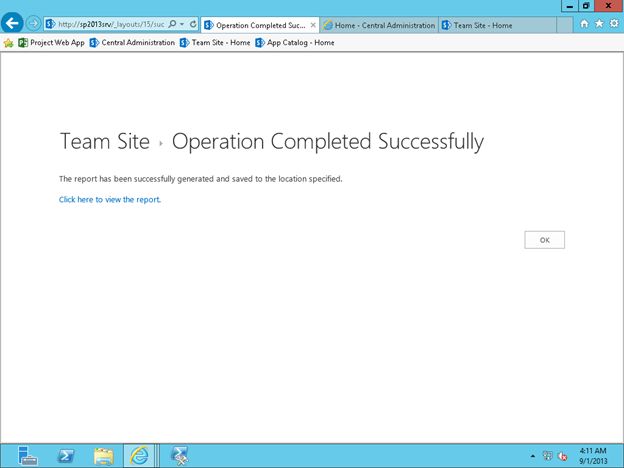Select the Operation Completed Successfully tab
The height and width of the screenshot is (468, 624).
pos(260,25)
